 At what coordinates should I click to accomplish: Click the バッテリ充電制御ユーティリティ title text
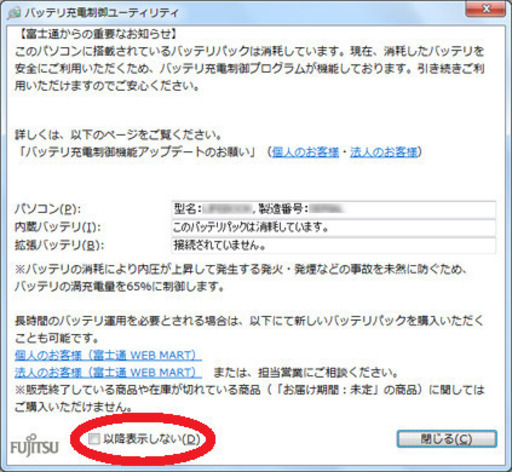point(102,13)
